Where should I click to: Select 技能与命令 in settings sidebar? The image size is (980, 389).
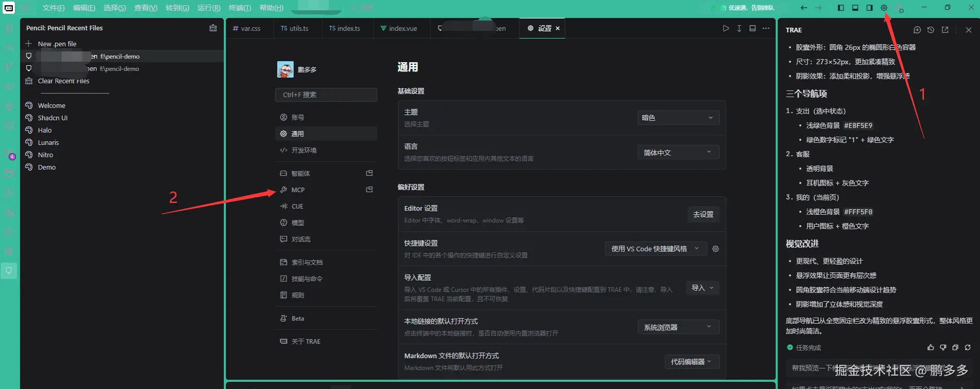(326, 279)
